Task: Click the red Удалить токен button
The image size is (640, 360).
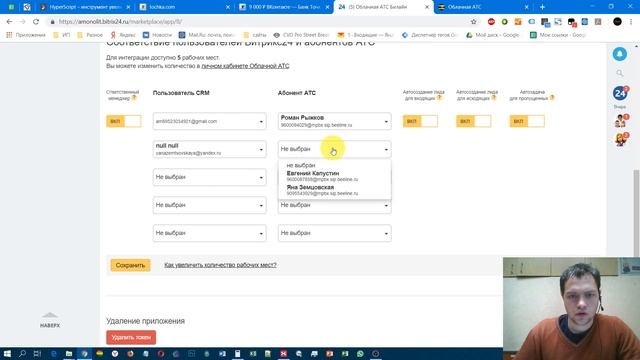Action: 131,338
